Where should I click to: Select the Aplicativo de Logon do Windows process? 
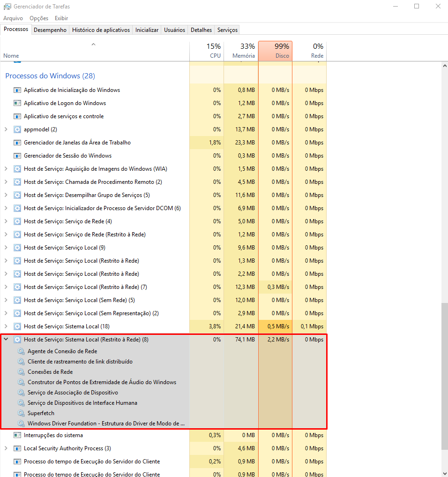[x=164, y=103]
